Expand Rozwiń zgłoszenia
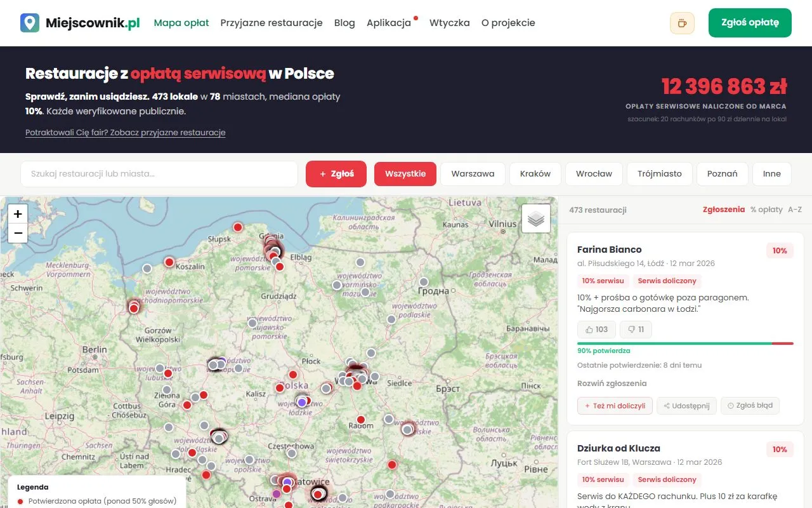This screenshot has width=812, height=508. pyautogui.click(x=612, y=384)
